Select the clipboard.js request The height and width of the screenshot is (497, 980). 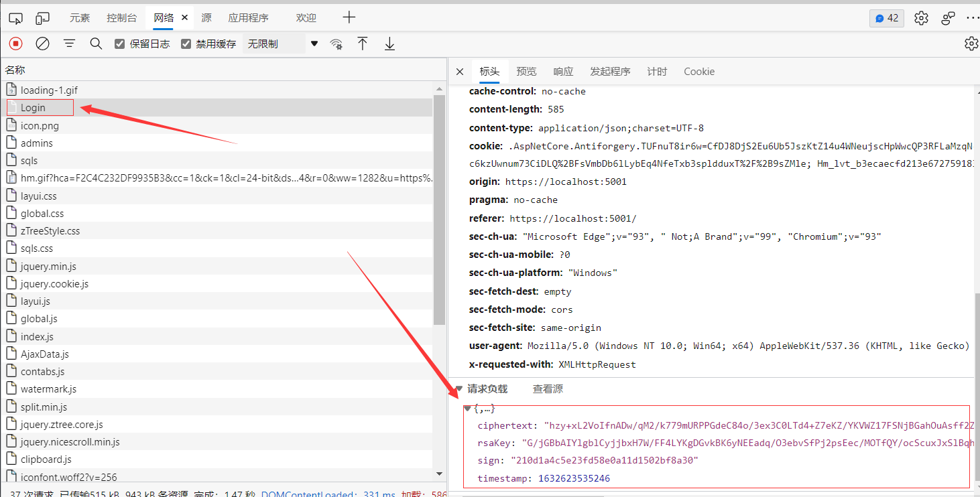pos(217,459)
